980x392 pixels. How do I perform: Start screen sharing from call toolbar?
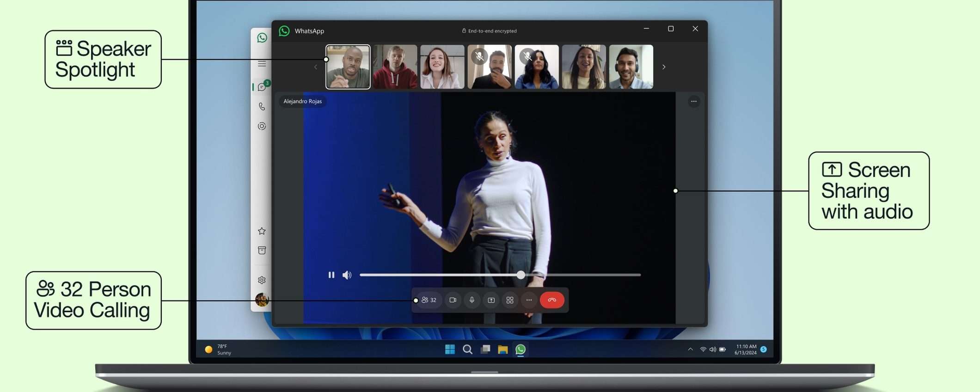coord(491,300)
